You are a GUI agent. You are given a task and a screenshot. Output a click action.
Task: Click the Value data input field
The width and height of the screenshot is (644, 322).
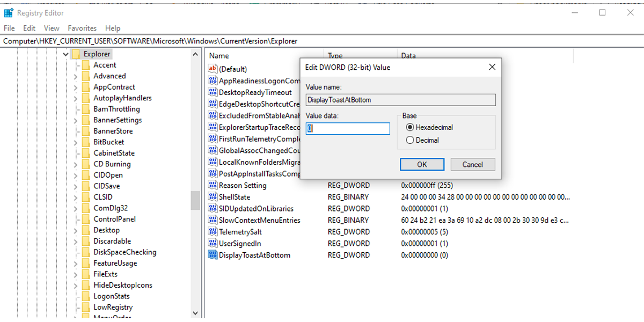pos(348,129)
